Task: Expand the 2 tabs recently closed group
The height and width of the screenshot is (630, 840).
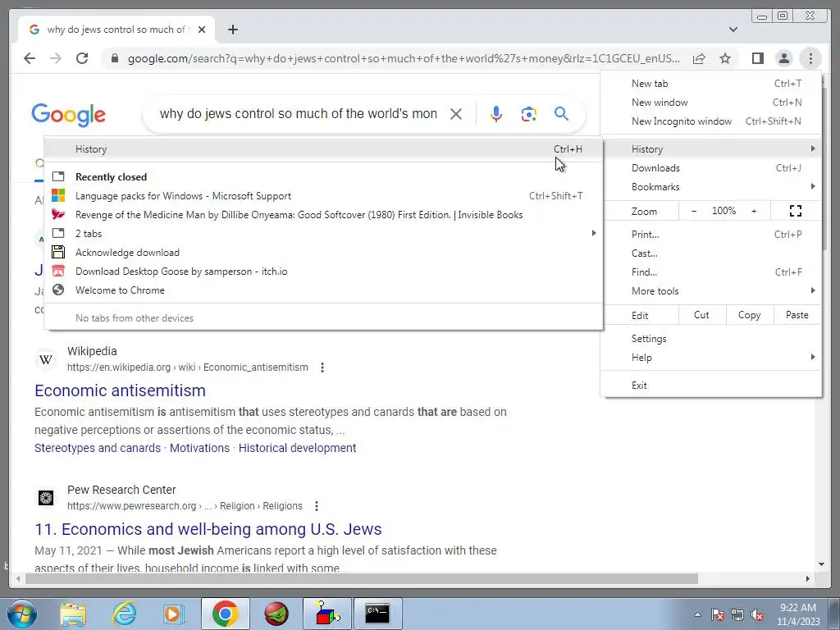Action: click(323, 234)
